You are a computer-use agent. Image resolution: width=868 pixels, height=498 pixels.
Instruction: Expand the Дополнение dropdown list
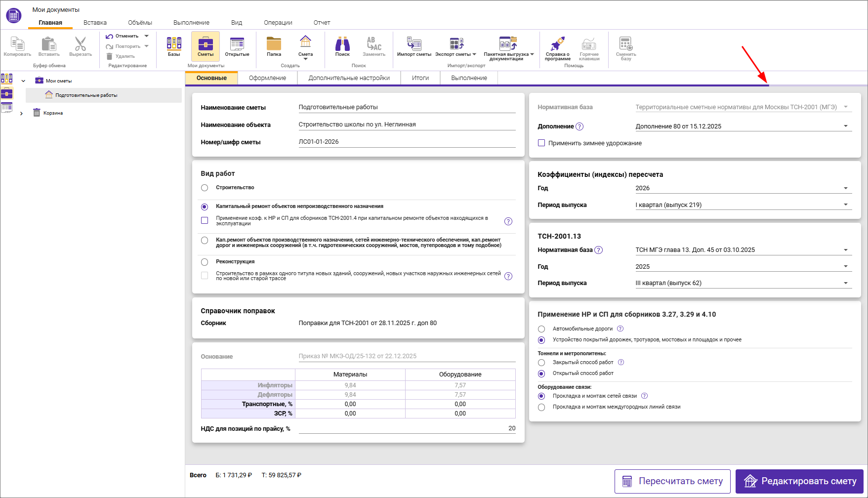tap(845, 126)
